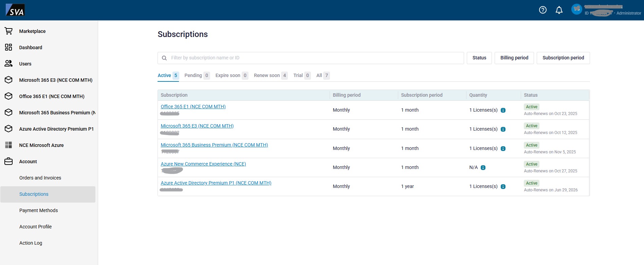Screen dimensions: 644x265
Task: Open the Status filter dropdown
Action: [479, 58]
